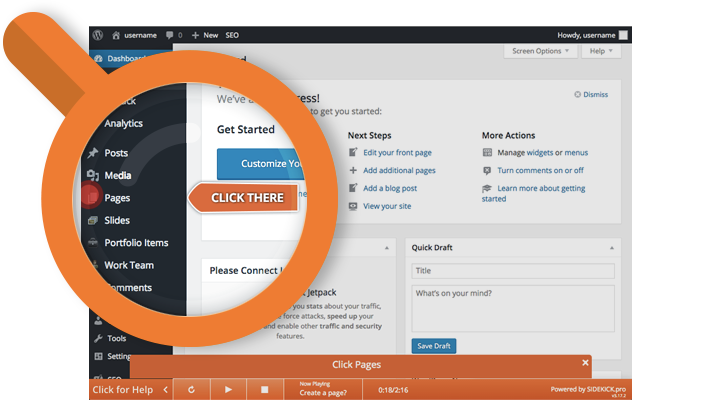Click the Slides icon in sidebar
The image size is (720, 420).
(x=92, y=220)
